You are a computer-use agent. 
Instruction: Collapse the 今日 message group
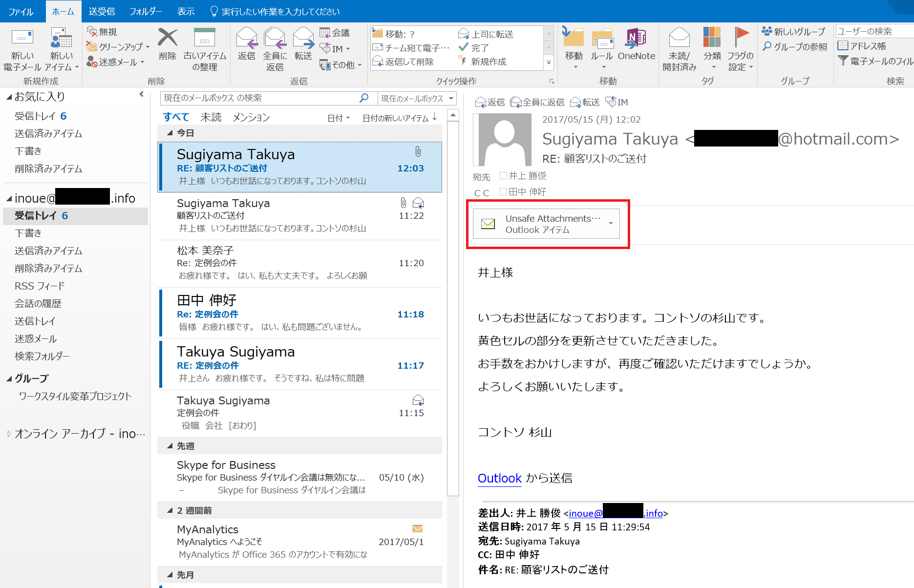tap(170, 133)
